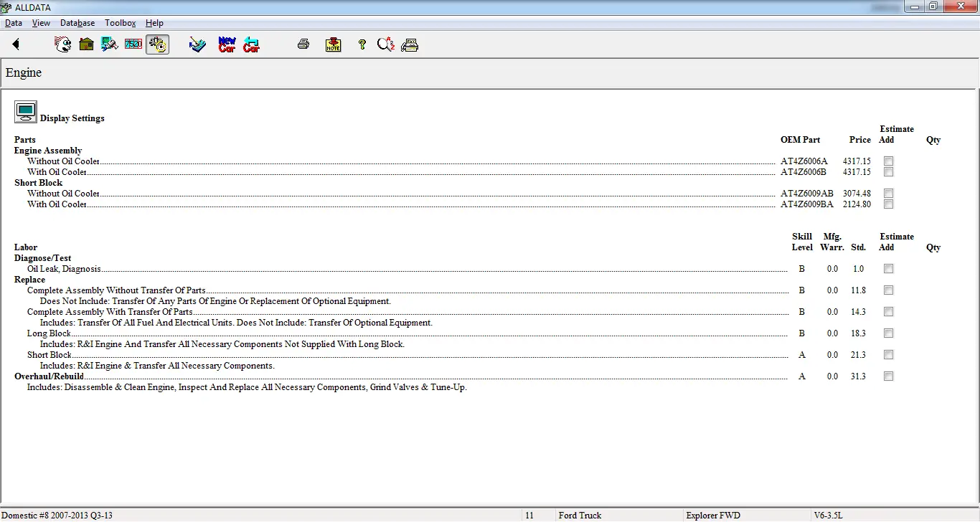
Task: Click part number AT4Z6009BA
Action: pyautogui.click(x=807, y=204)
